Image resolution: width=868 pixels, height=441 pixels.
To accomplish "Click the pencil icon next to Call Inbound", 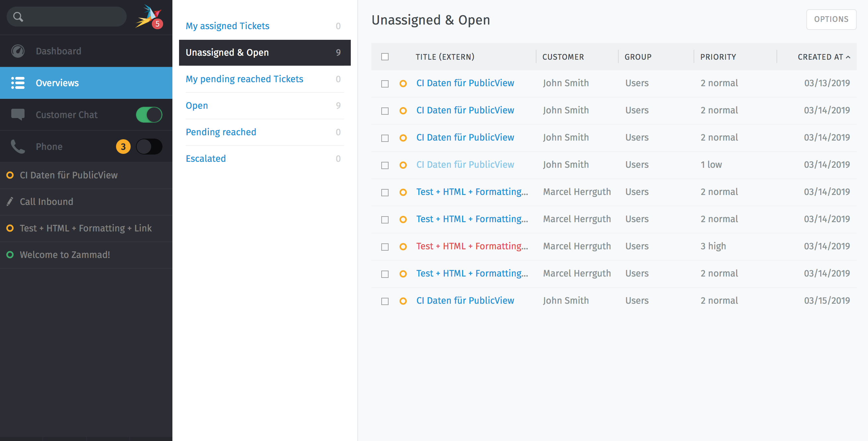I will click(10, 202).
